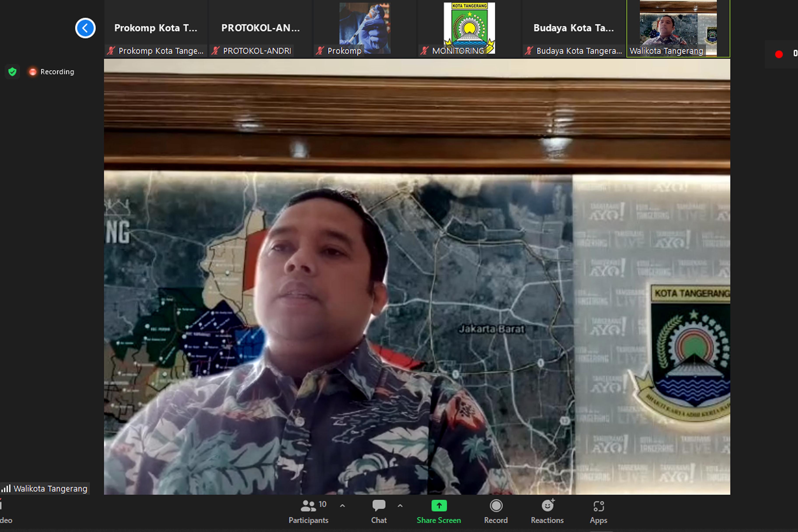
Task: Open the Participants panel icon
Action: tap(308, 506)
